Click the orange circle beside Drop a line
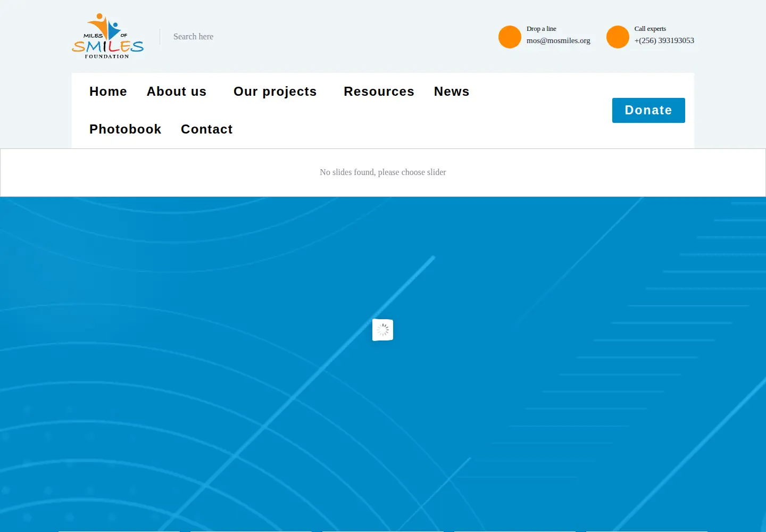This screenshot has width=766, height=532. [510, 37]
